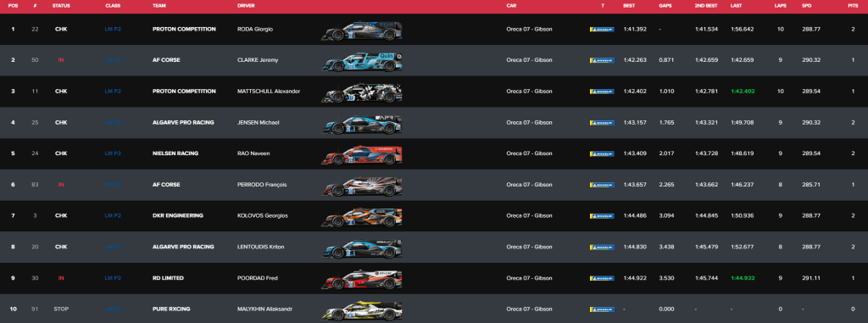
Task: Click the Michelin tyre icon in Mattschull row
Action: tap(602, 92)
